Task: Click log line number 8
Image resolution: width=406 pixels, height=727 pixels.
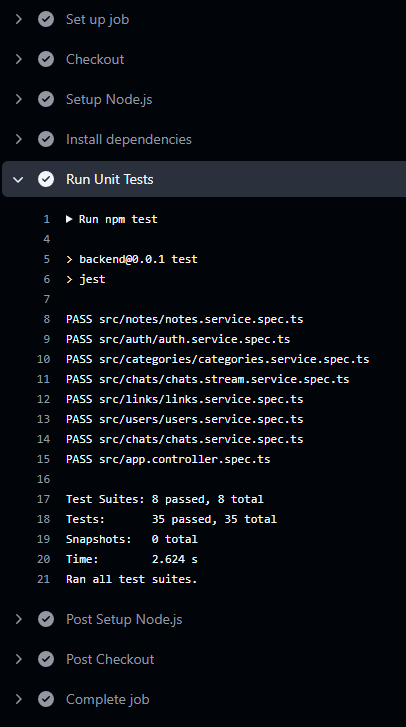Action: (x=46, y=319)
